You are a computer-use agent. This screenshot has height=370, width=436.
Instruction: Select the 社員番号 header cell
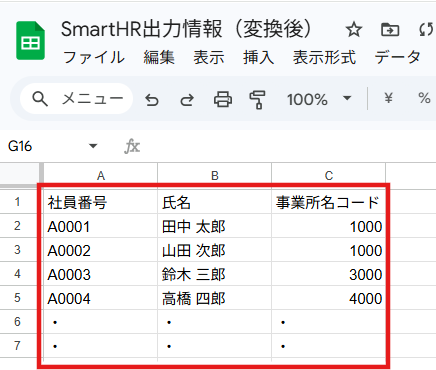point(101,202)
